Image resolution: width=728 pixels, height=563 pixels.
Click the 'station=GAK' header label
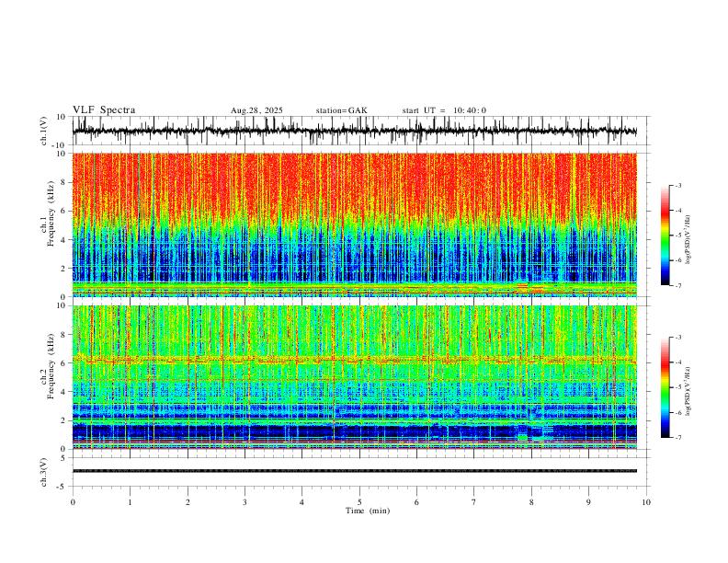point(342,110)
